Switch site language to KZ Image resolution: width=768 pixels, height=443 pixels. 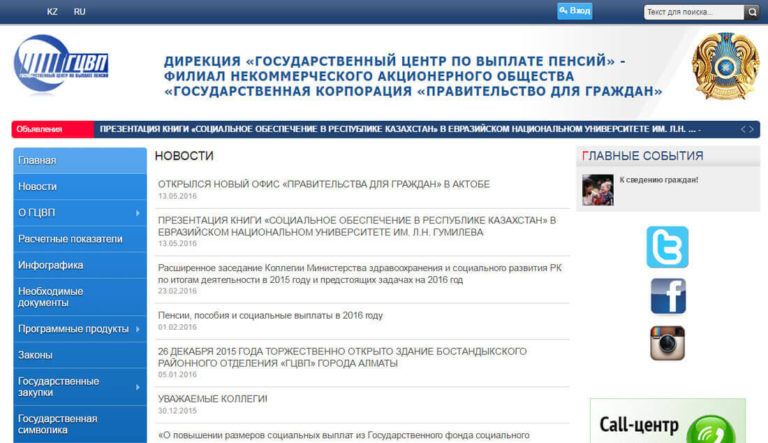pos(52,12)
